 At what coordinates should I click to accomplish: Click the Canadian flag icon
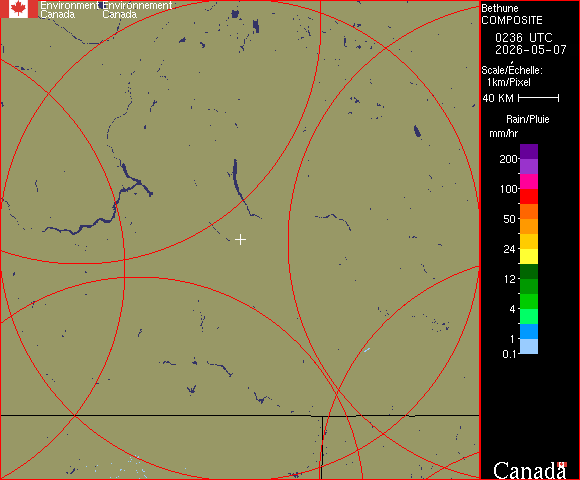(19, 9)
